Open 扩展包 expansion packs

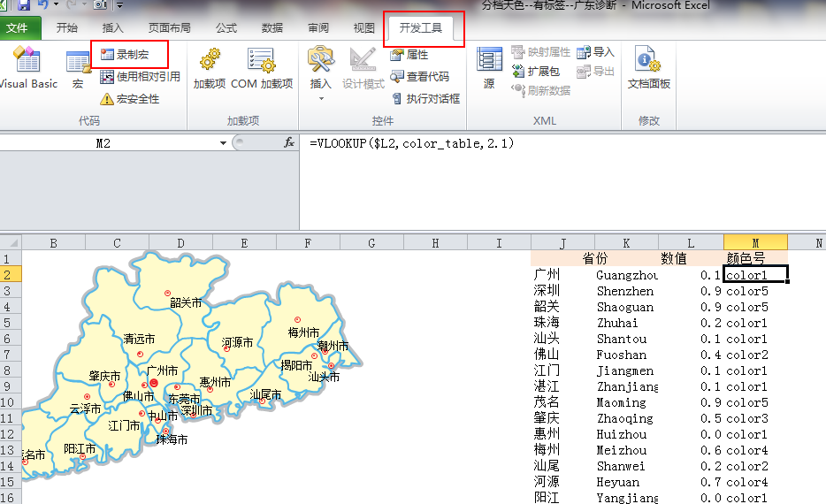(x=536, y=71)
